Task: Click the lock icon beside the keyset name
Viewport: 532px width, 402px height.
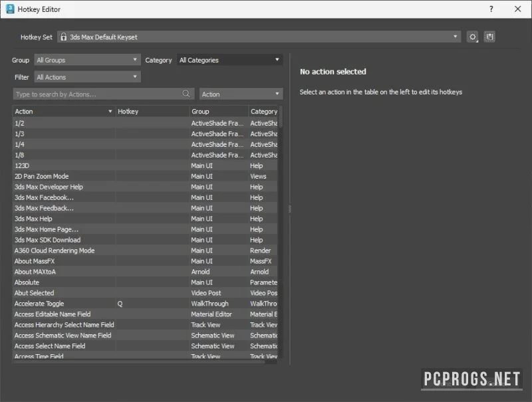Action: point(63,37)
